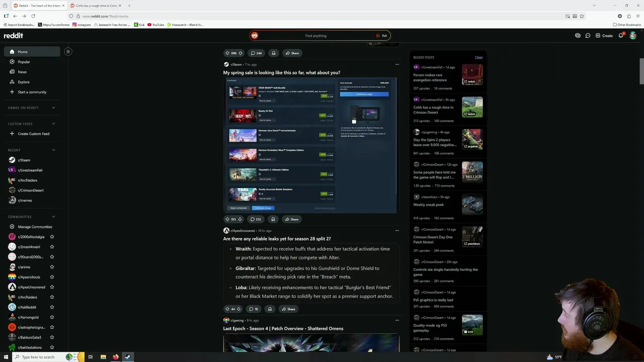Open options menu of r/ApexUncovered post
Image resolution: width=644 pixels, height=362 pixels.
click(397, 230)
